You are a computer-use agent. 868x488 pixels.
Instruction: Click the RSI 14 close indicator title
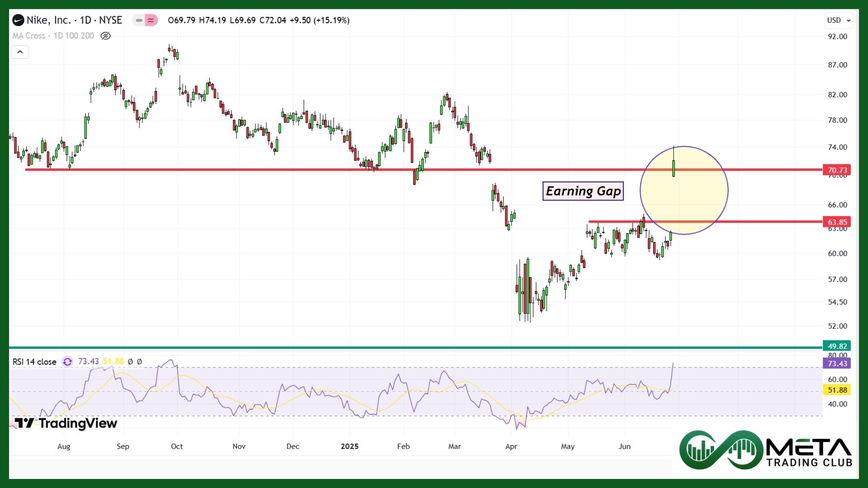(x=34, y=362)
